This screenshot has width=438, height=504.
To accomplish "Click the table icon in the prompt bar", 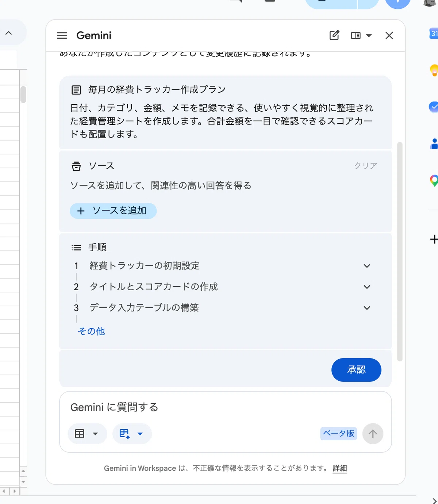I will coord(80,434).
